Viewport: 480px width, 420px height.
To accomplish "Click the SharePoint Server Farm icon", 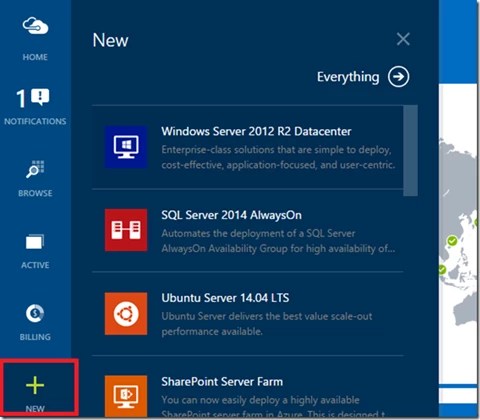I will tap(126, 396).
